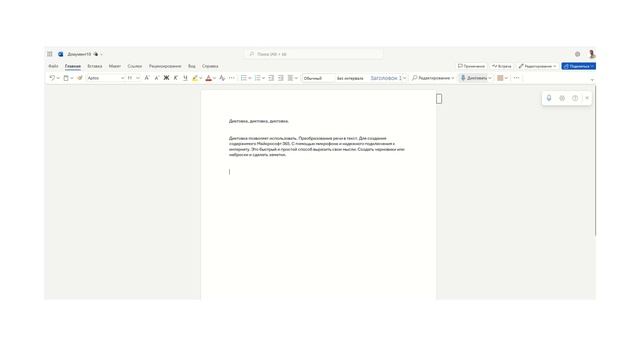Toggle bold Ж formatting
640x360 pixels.
(x=166, y=78)
